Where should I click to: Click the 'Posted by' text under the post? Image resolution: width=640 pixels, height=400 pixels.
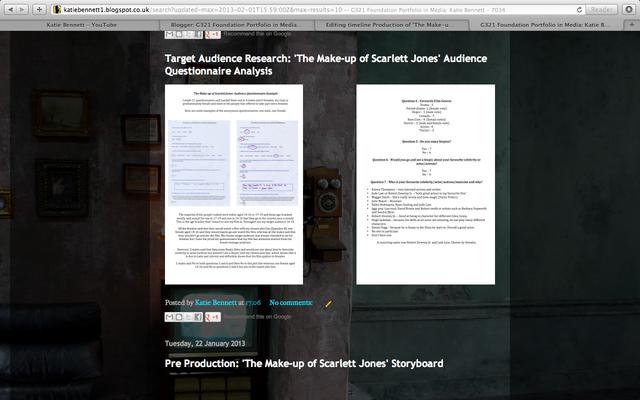(x=179, y=303)
